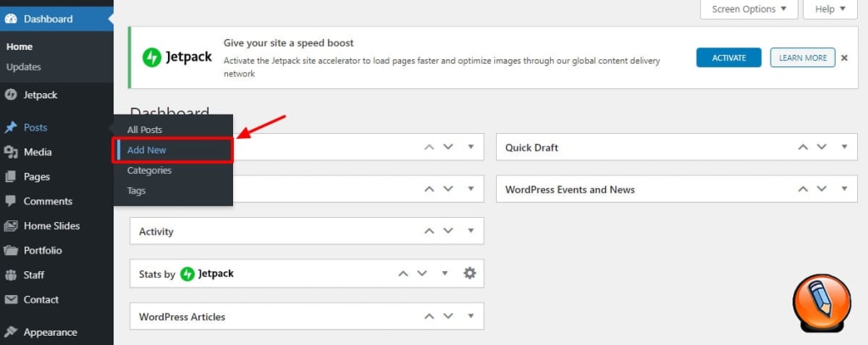Open the Home Slides menu label
The width and height of the screenshot is (868, 345).
52,226
